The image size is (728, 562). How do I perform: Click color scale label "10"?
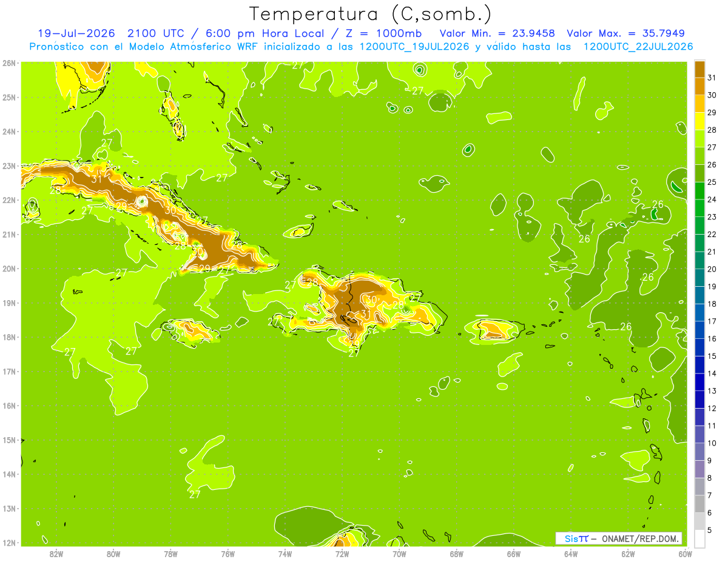(712, 443)
